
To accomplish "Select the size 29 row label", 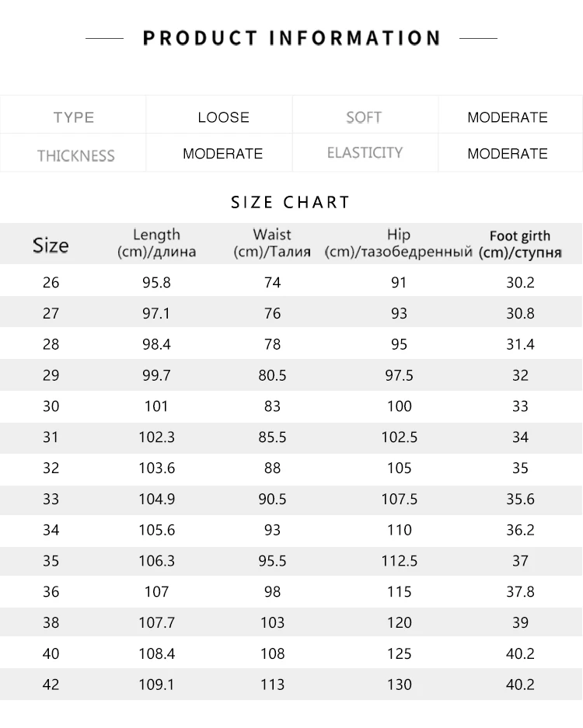I will (51, 375).
